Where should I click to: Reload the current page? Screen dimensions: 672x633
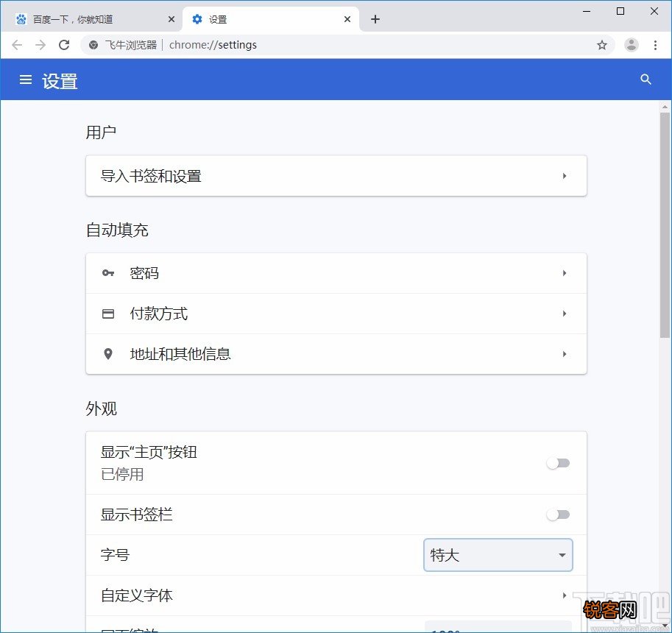click(64, 45)
